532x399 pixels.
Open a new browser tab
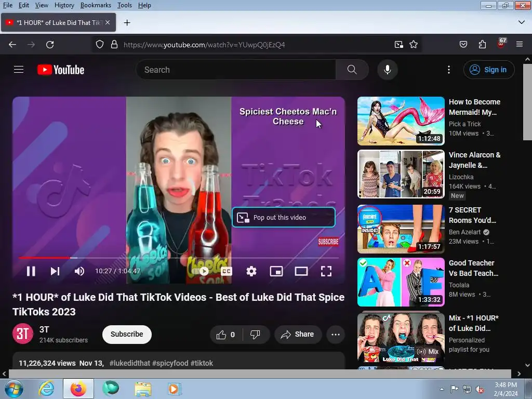tap(127, 23)
